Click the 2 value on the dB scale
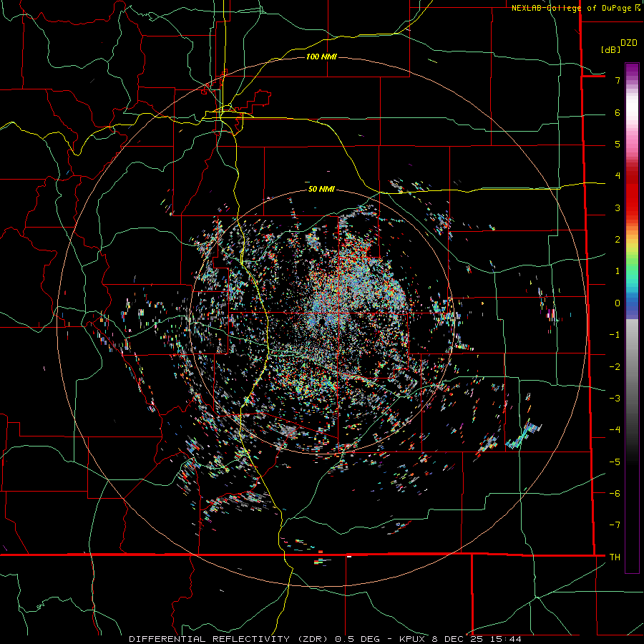The image size is (644, 644). pos(618,240)
